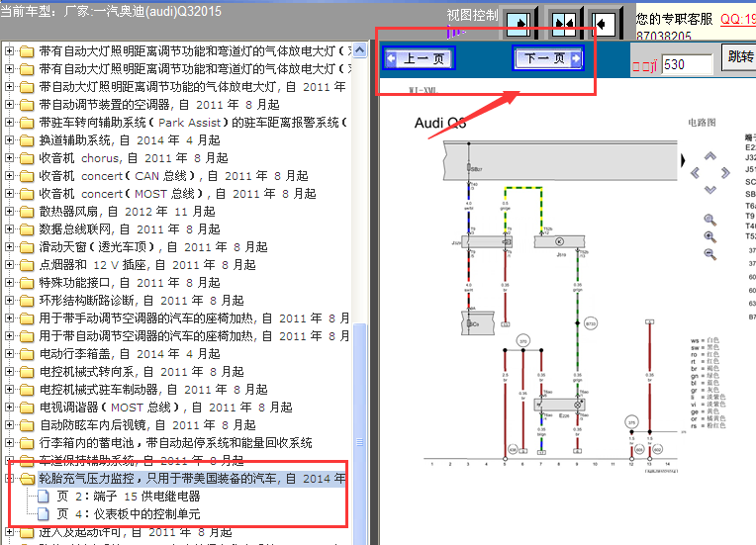Screen dimensions: 756x545
Task: Click the 当前车型 Q3 2015 header text
Action: coord(111,11)
